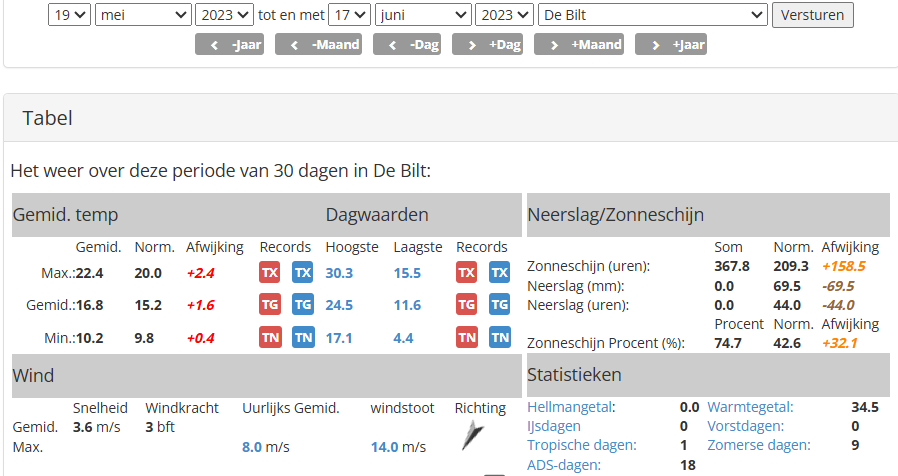Click the blue TG record icon beside Gemid. deviation
This screenshot has width=898, height=476.
303,305
